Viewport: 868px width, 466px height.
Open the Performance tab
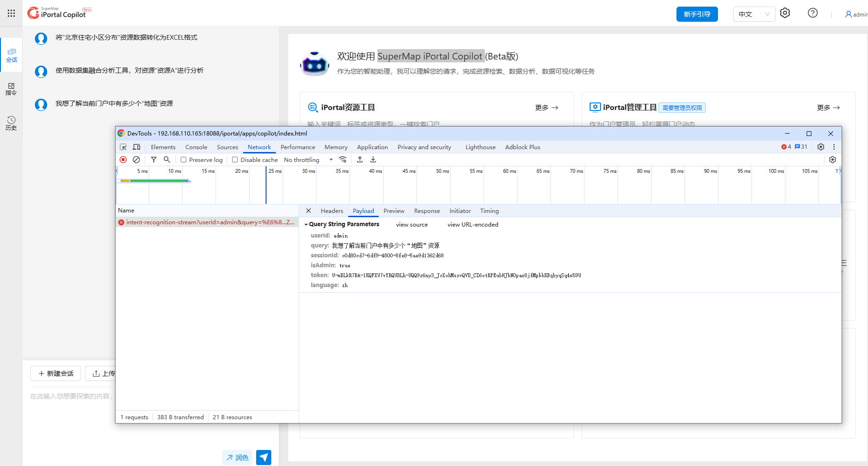point(298,147)
